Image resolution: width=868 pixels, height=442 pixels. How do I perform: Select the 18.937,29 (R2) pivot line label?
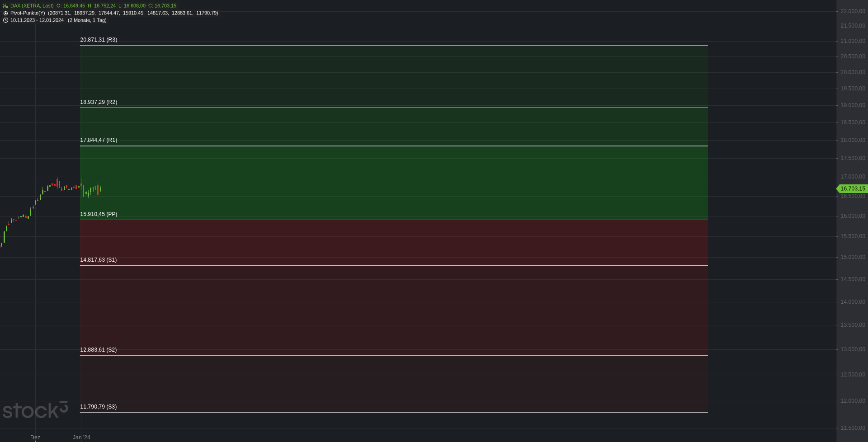(99, 102)
